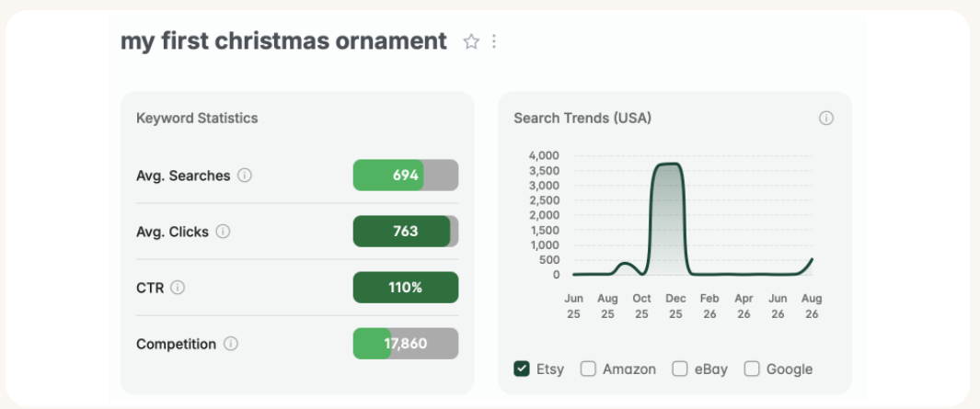Click the Avg. Clicks bar showing 763

(406, 232)
